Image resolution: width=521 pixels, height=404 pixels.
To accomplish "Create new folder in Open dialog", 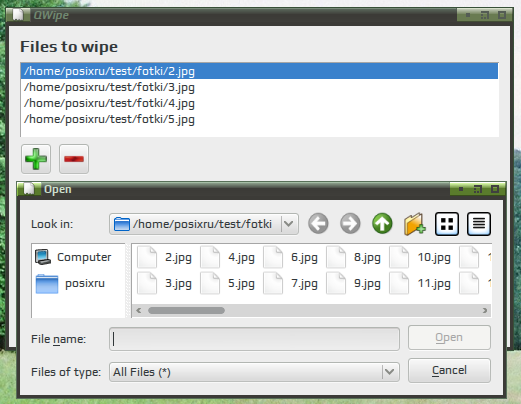I will pos(414,224).
